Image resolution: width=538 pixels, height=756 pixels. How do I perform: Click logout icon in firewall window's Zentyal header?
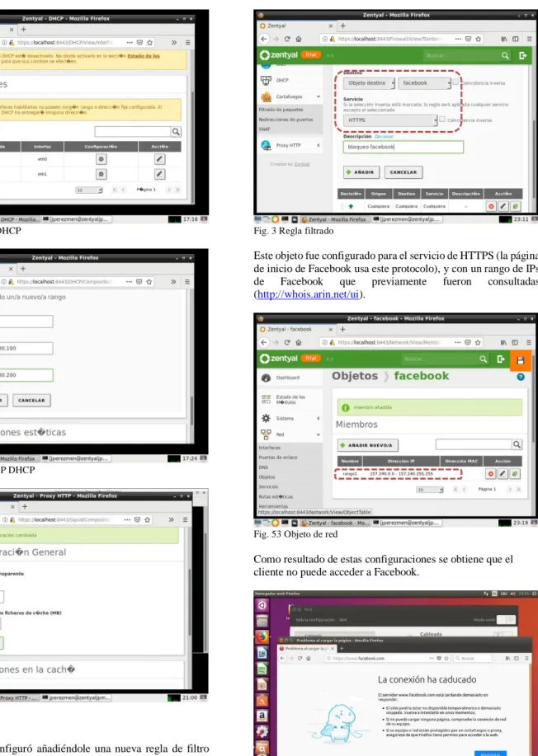point(522,55)
